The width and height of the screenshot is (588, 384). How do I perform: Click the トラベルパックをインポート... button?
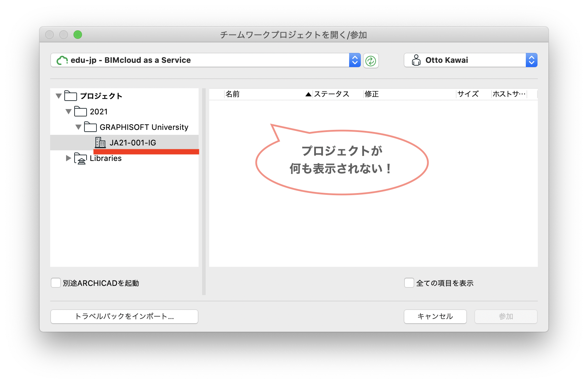click(124, 317)
